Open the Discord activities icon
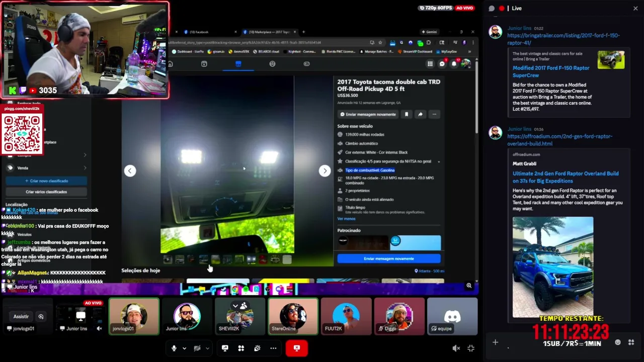Screen dimensions: 644x362 click(x=241, y=348)
